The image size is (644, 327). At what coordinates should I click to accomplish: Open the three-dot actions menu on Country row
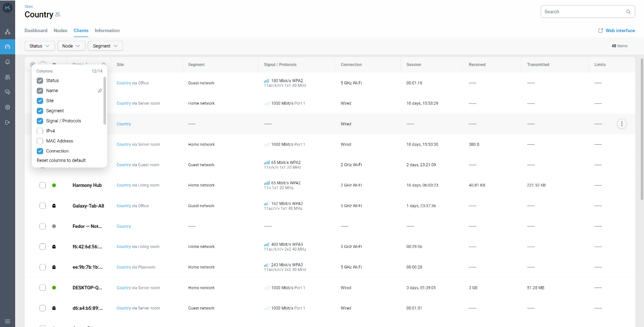click(622, 124)
